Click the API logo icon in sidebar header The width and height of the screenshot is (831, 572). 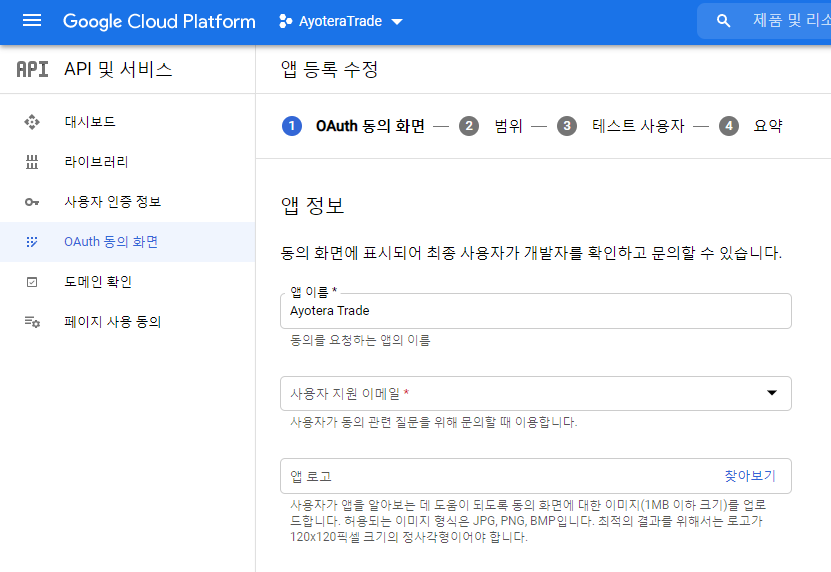[x=32, y=69]
